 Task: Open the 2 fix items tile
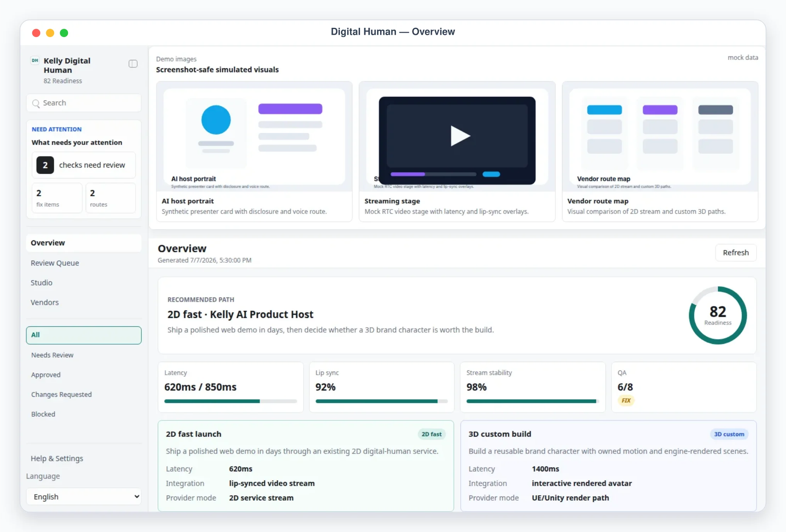(57, 198)
